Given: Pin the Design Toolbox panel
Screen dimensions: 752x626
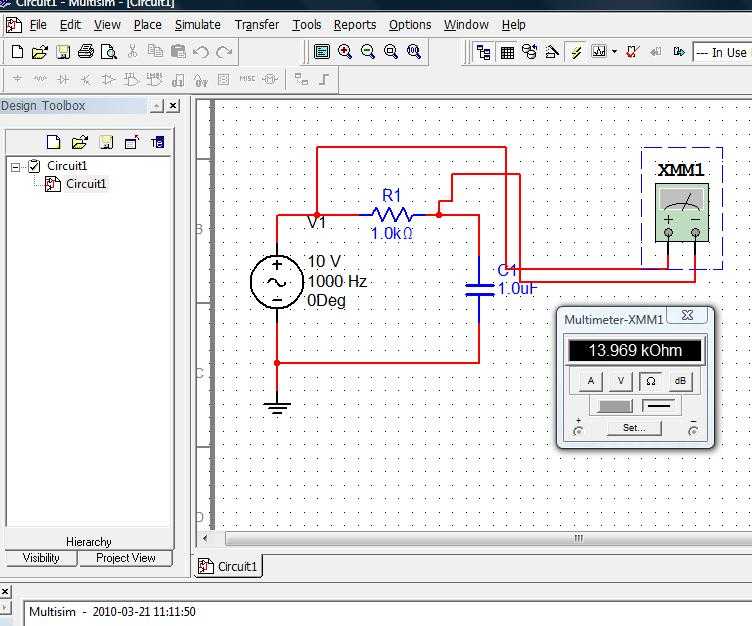Looking at the screenshot, I should [157, 106].
